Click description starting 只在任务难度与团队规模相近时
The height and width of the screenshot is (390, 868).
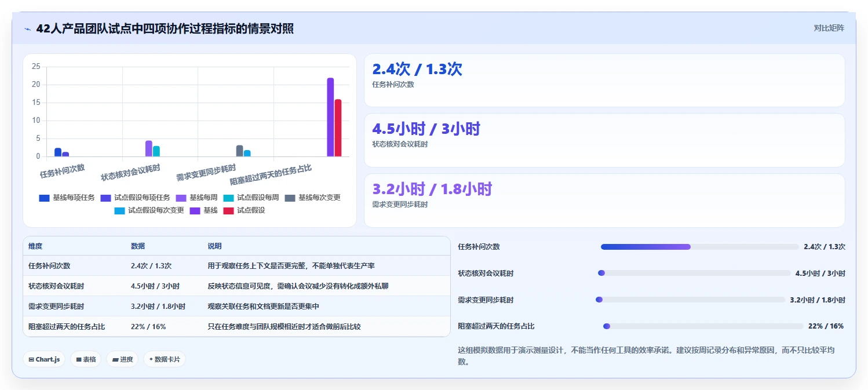click(284, 327)
